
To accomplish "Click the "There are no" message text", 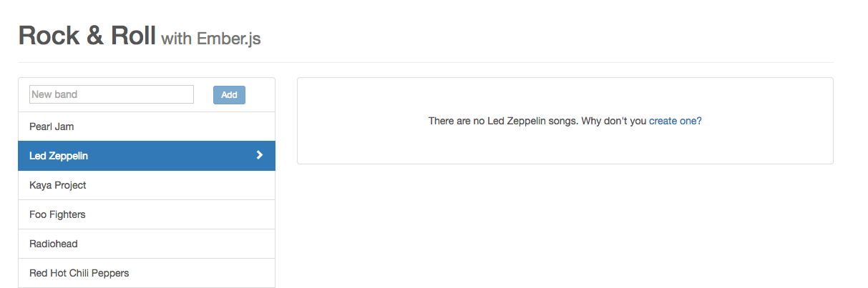I will [457, 121].
